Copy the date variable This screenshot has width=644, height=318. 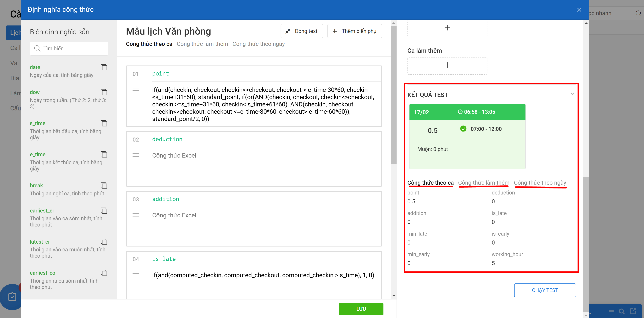point(104,67)
